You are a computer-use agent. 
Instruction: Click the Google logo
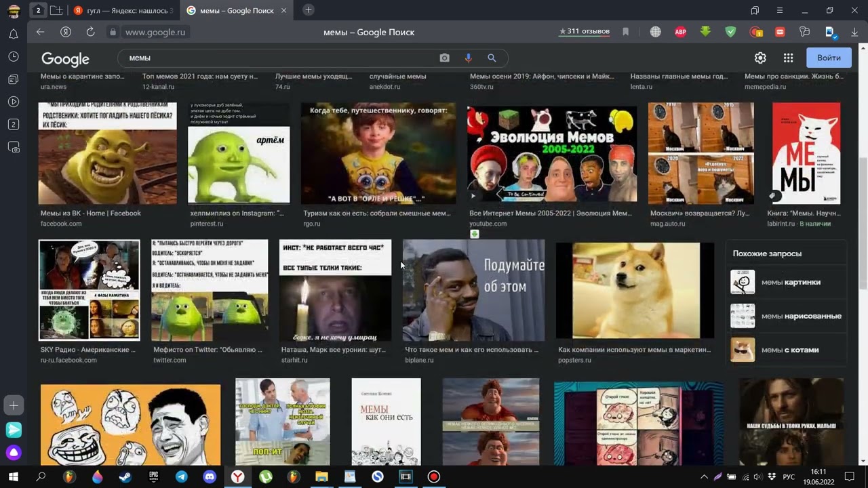65,59
